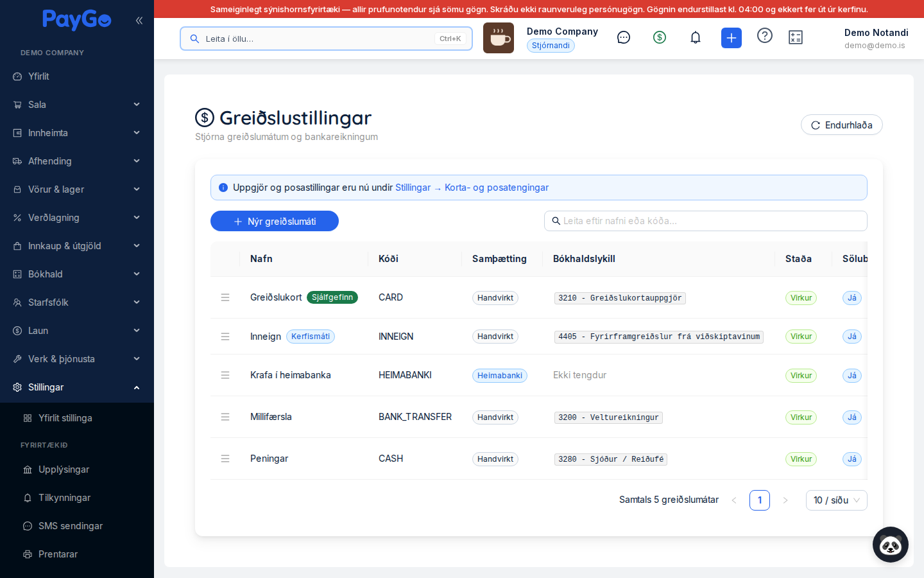This screenshot has height=578, width=924.
Task: Expand the Sala menu
Action: [x=77, y=105]
